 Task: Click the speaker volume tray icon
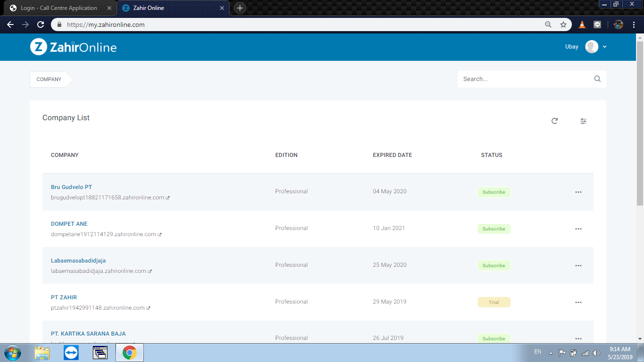pos(596,353)
